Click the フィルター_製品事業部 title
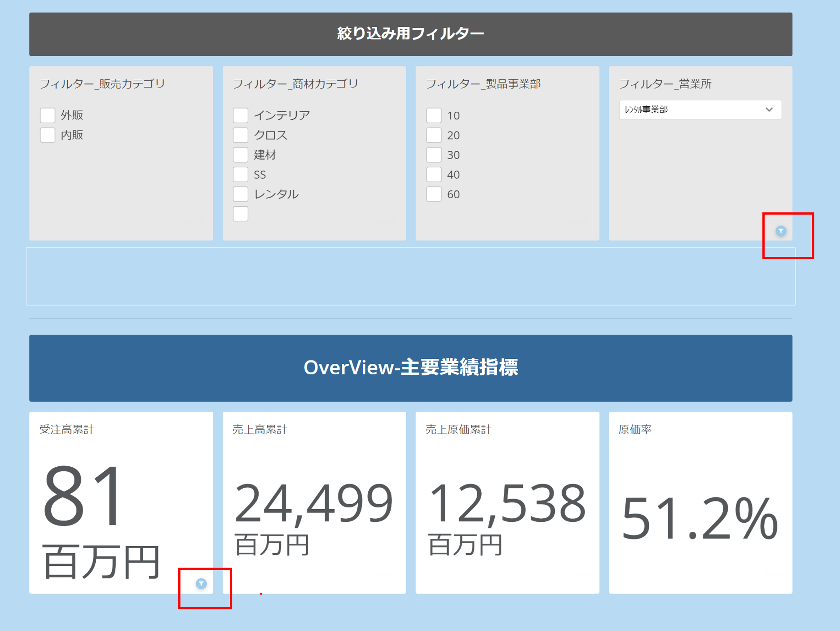The height and width of the screenshot is (631, 840). [483, 84]
